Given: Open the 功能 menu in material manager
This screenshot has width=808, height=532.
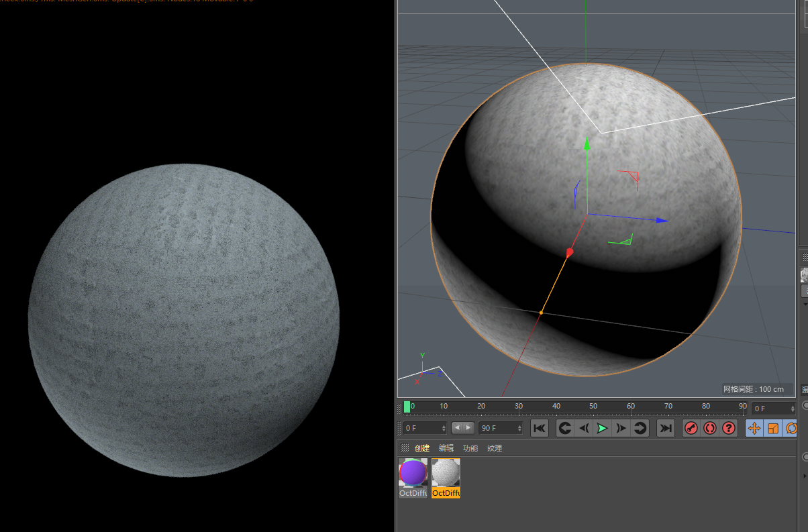Looking at the screenshot, I should click(x=470, y=448).
